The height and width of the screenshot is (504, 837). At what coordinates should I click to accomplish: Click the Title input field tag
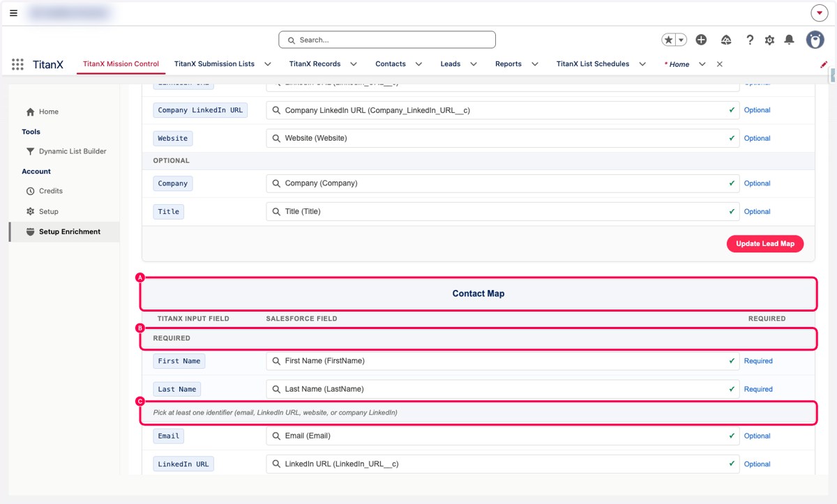pyautogui.click(x=169, y=211)
